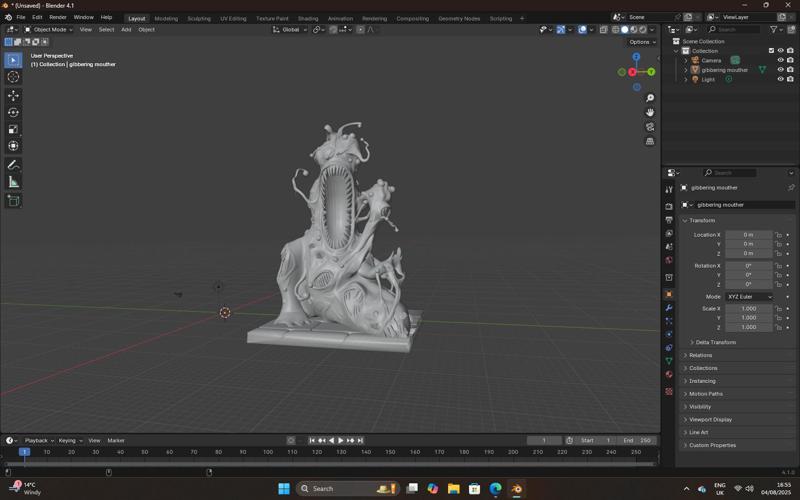Click the Scale X value field

(x=749, y=309)
